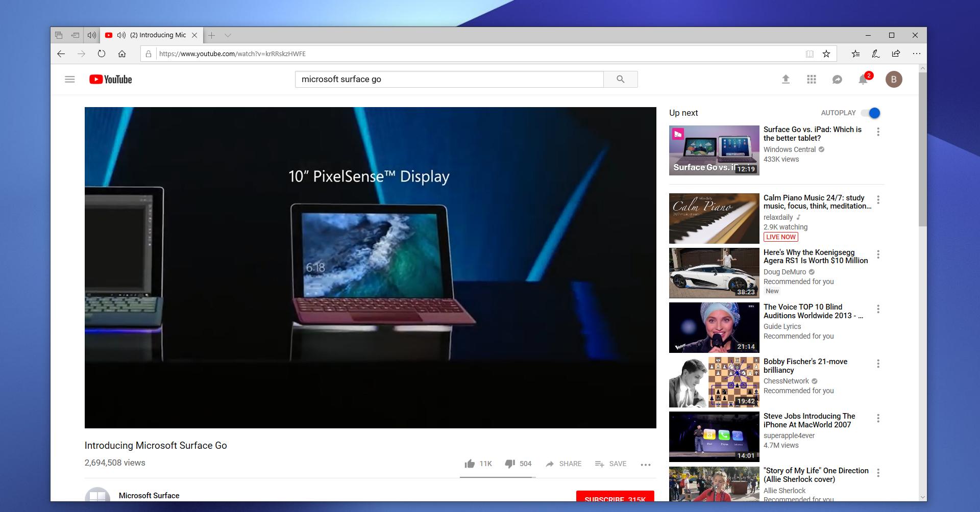Click the video player area
Screen dimensions: 980x512
(371, 268)
